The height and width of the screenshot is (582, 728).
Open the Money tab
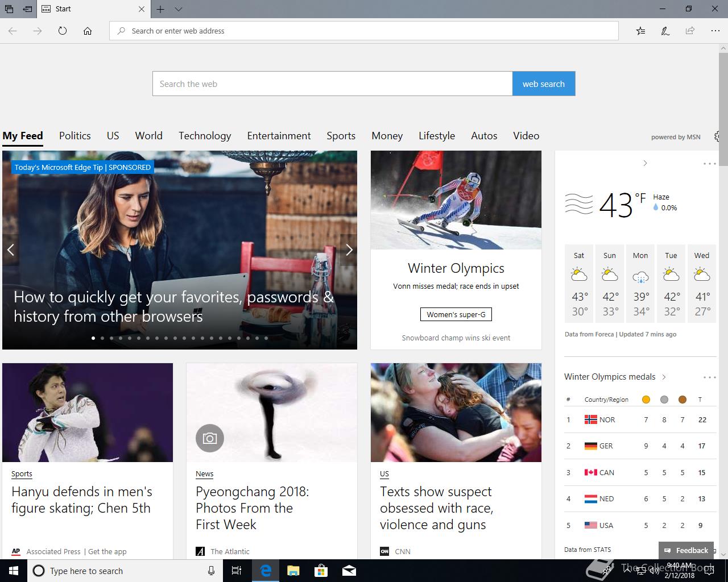point(387,135)
